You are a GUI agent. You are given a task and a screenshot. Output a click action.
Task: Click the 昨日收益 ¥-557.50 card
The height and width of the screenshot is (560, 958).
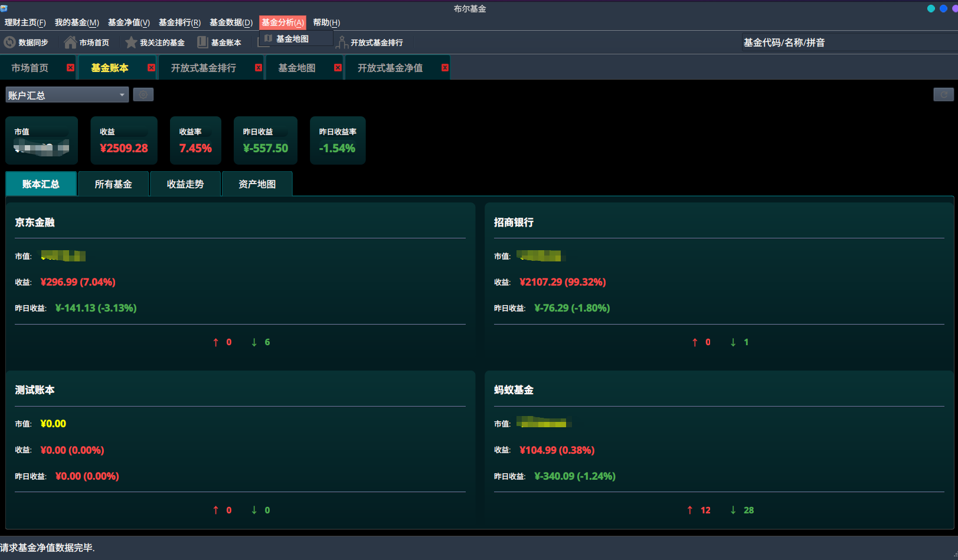pos(266,140)
